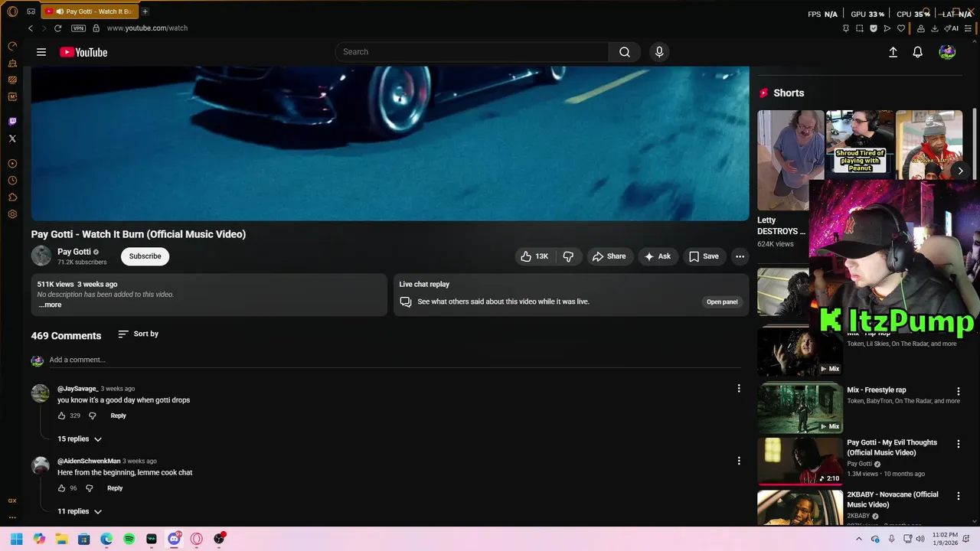Show hidden system tray icons chevron
The image size is (980, 551).
point(858,539)
